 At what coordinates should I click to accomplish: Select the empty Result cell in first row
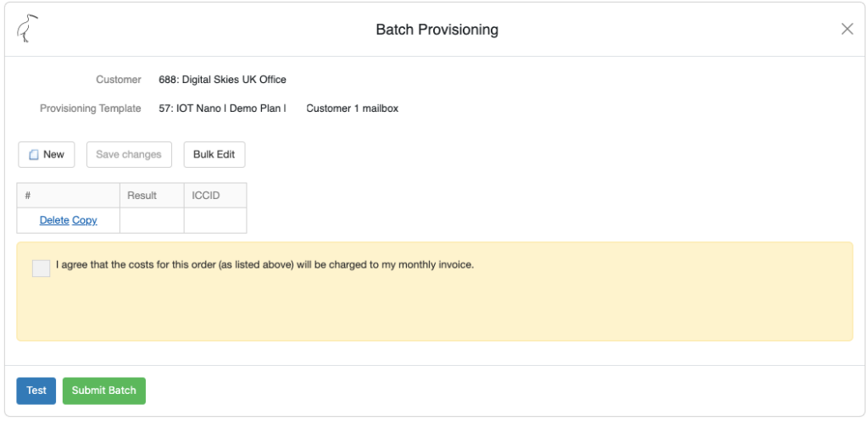click(x=152, y=220)
